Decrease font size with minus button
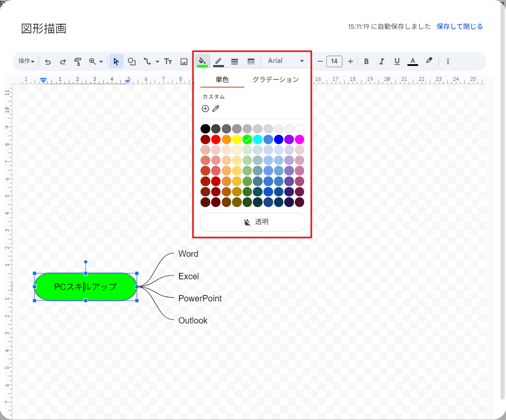The width and height of the screenshot is (506, 420). click(320, 61)
